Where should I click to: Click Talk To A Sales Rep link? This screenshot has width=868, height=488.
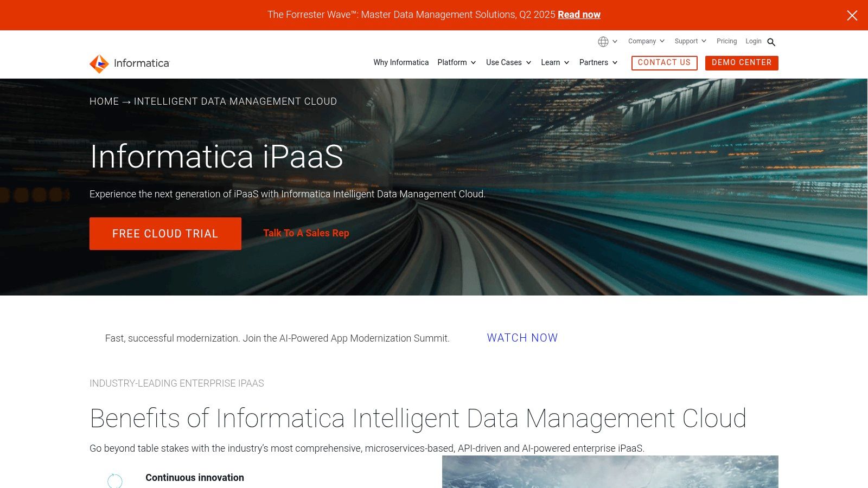[x=306, y=233]
